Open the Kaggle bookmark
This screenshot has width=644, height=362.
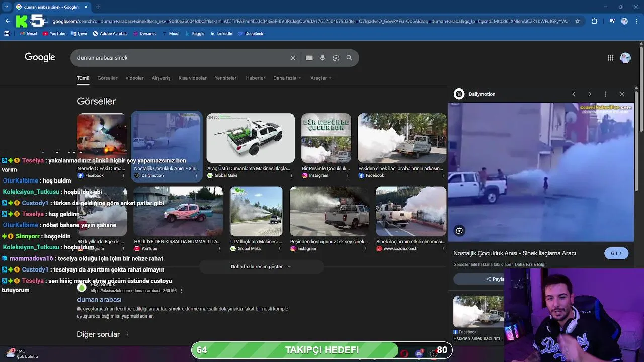(x=195, y=34)
